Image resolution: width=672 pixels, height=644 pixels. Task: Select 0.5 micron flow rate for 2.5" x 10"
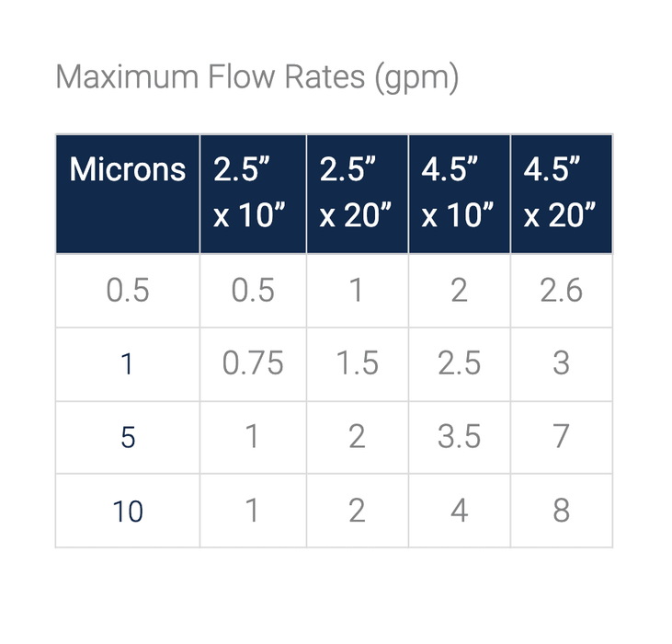coord(253,291)
